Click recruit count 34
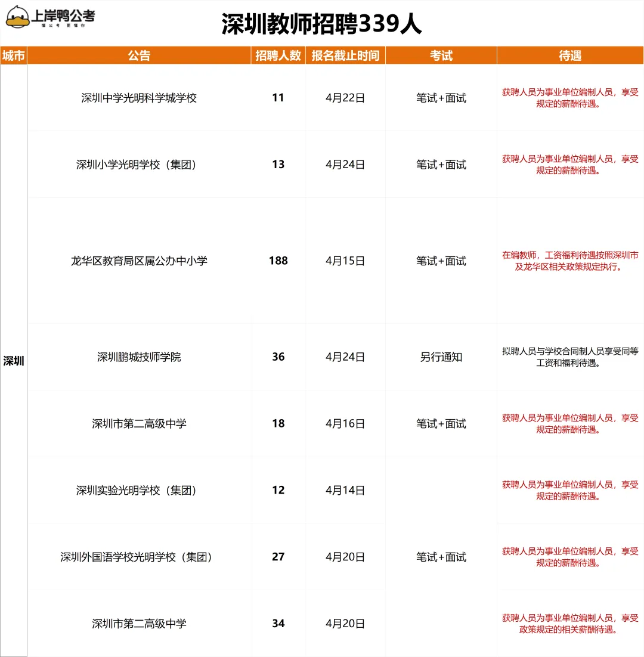The height and width of the screenshot is (657, 644). tap(278, 623)
